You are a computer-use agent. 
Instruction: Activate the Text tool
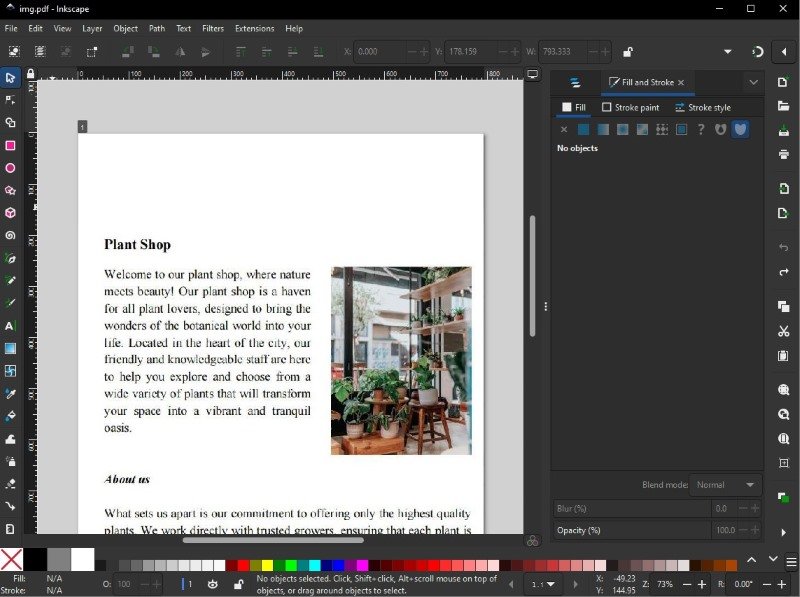(10, 326)
